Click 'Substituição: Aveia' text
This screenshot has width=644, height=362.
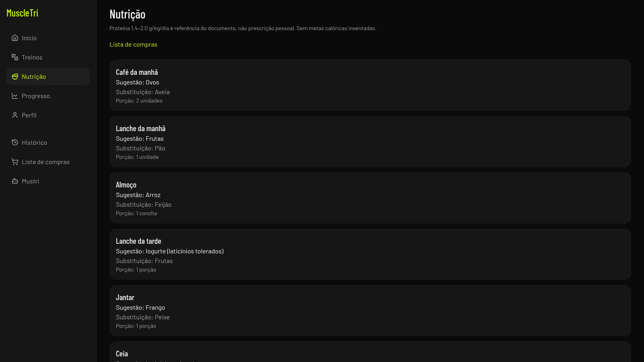pos(143,92)
